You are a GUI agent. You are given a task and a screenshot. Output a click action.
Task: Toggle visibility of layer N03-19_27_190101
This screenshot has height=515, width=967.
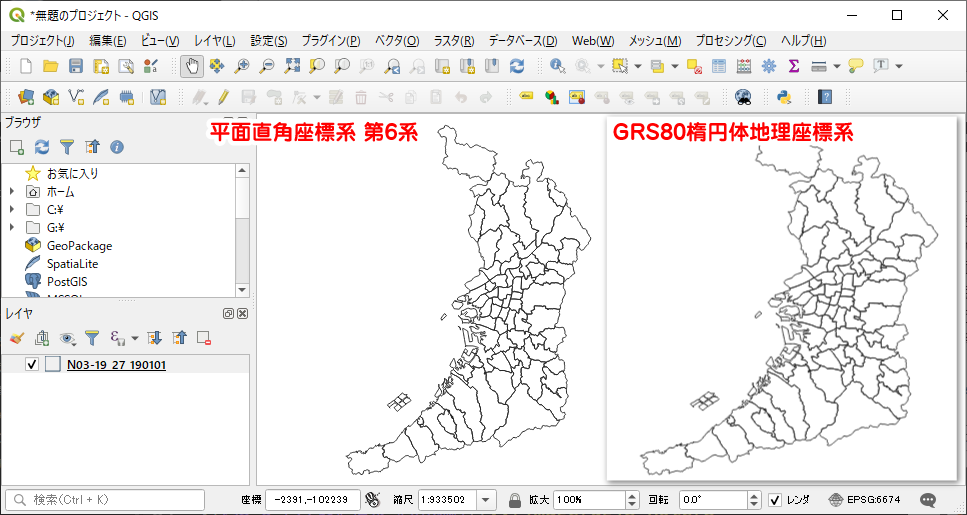32,365
